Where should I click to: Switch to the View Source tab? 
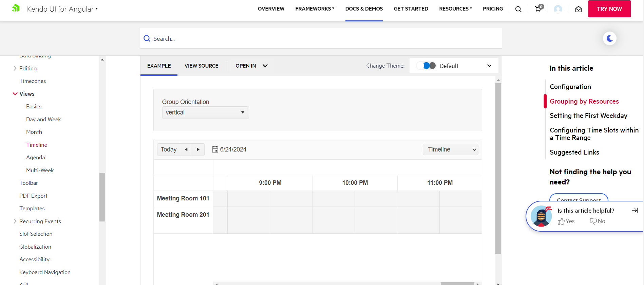click(201, 66)
